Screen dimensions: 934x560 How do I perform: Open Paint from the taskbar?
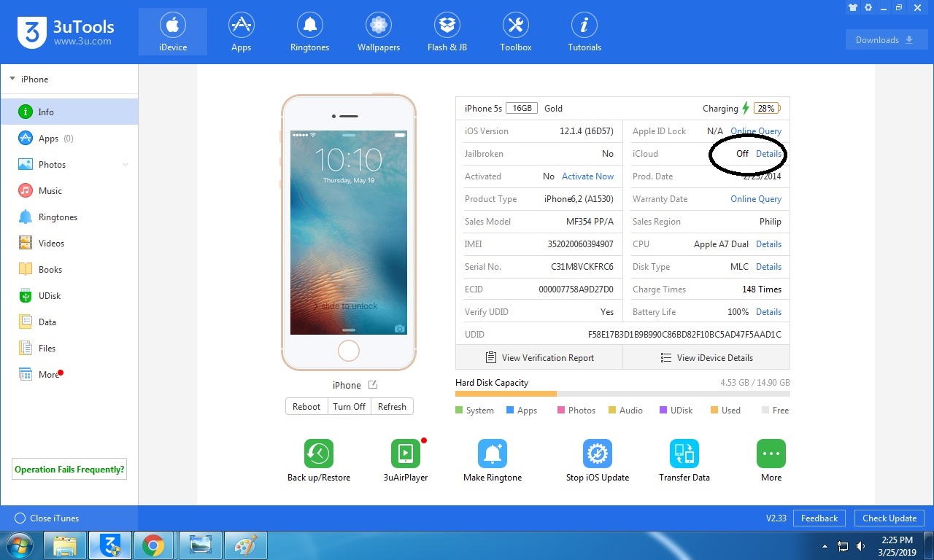click(246, 545)
